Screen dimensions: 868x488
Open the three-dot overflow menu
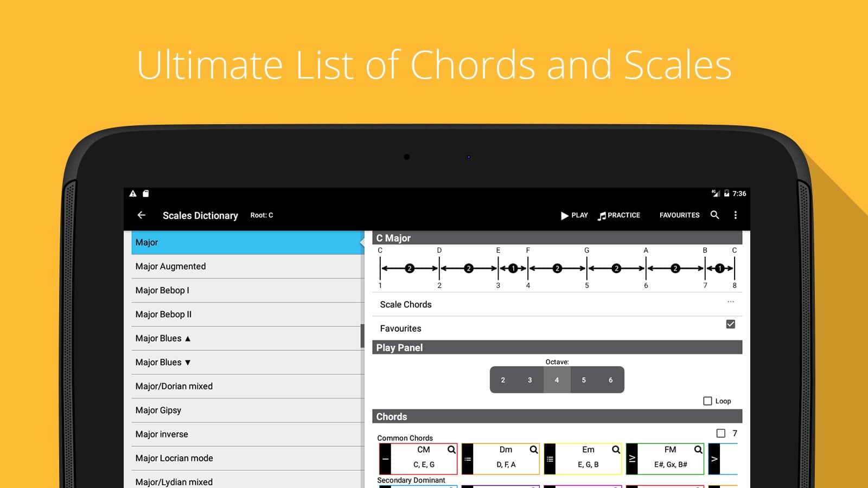[735, 215]
